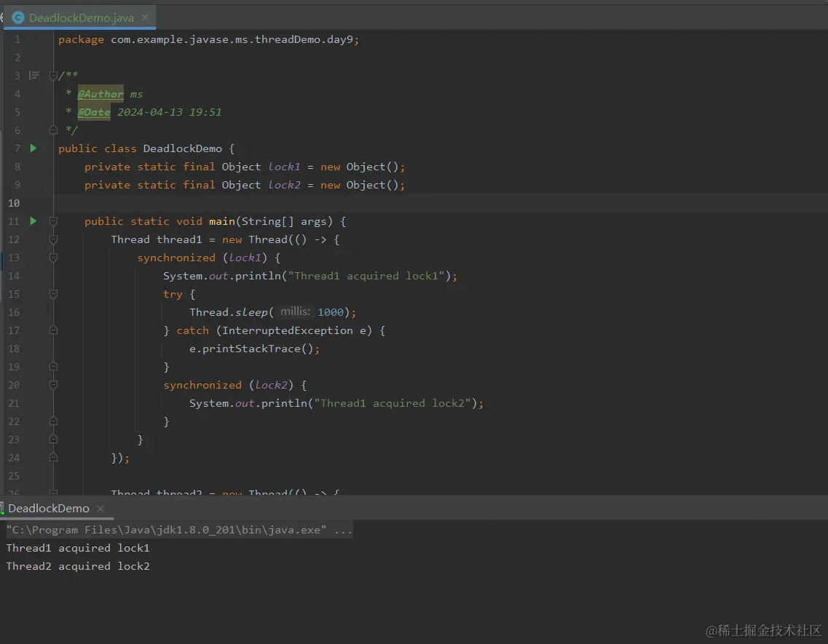Click the millis: parameter hint in Thread.sleep
The image size is (828, 644).
(x=295, y=311)
